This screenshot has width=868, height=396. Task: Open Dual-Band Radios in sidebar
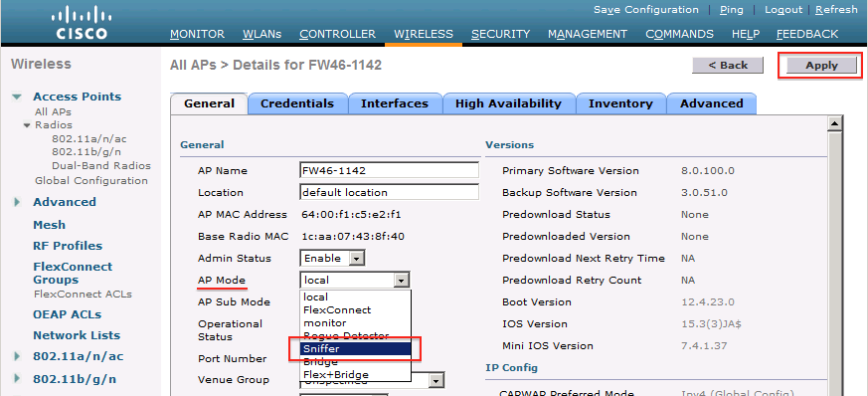100,165
